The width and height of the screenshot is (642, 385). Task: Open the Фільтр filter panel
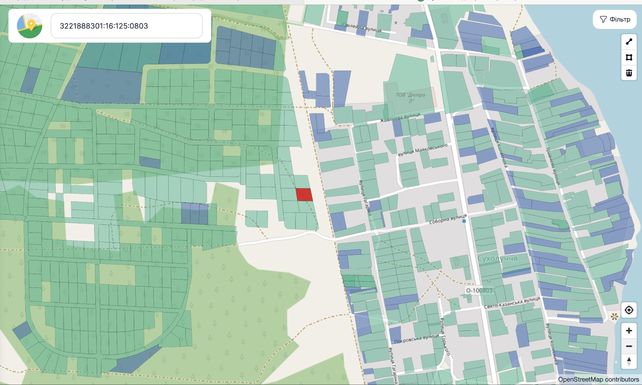(x=615, y=19)
